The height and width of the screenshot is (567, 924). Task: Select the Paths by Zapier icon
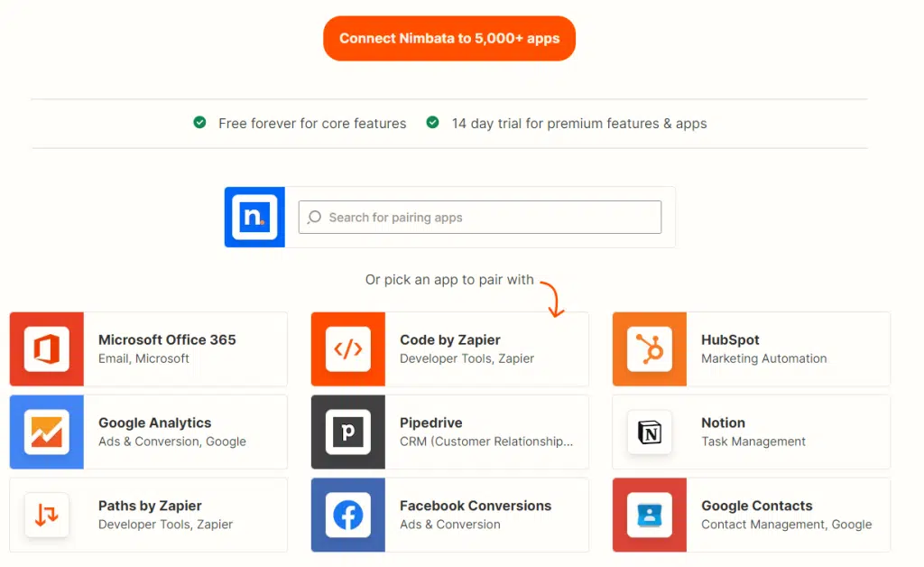click(x=47, y=516)
